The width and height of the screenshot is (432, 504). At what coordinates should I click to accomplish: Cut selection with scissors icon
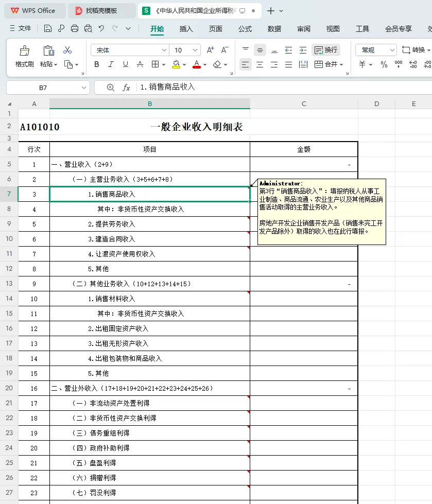click(67, 50)
